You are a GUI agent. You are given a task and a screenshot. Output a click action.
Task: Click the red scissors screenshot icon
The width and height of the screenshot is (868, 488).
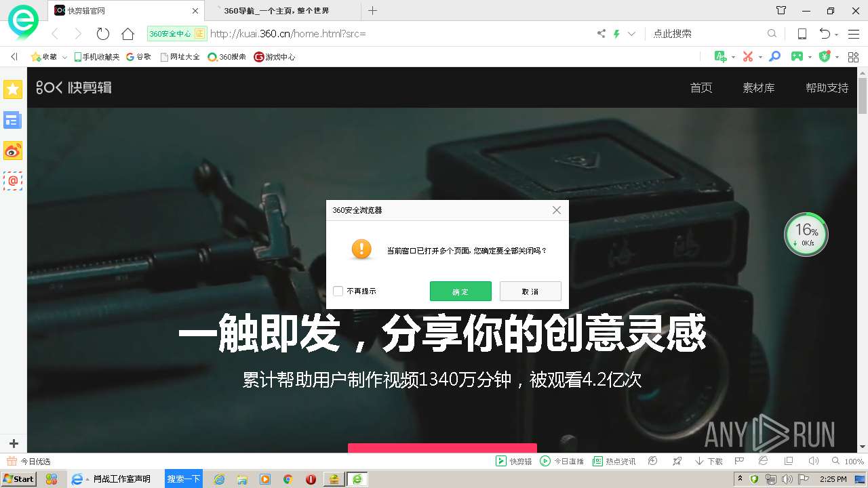coord(748,56)
